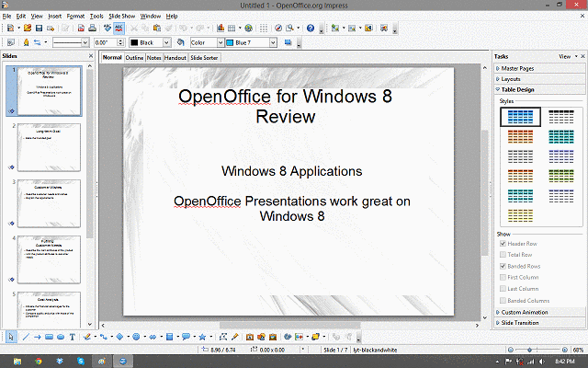The image size is (588, 368).
Task: Expand the Slide Transition section
Action: 539,323
